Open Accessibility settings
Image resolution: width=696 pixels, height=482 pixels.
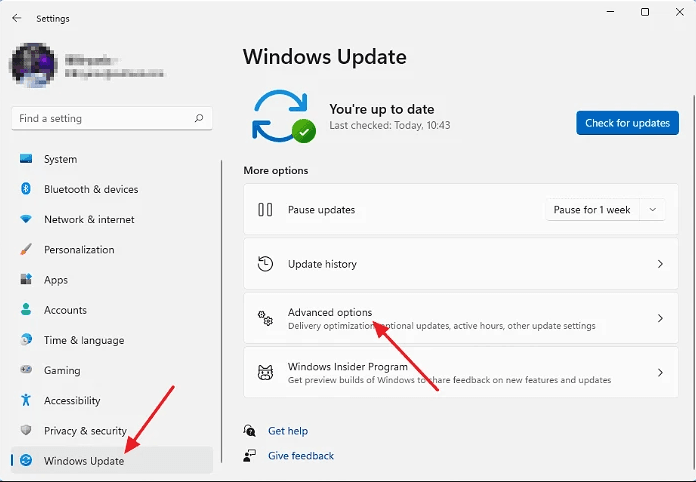[112, 400]
